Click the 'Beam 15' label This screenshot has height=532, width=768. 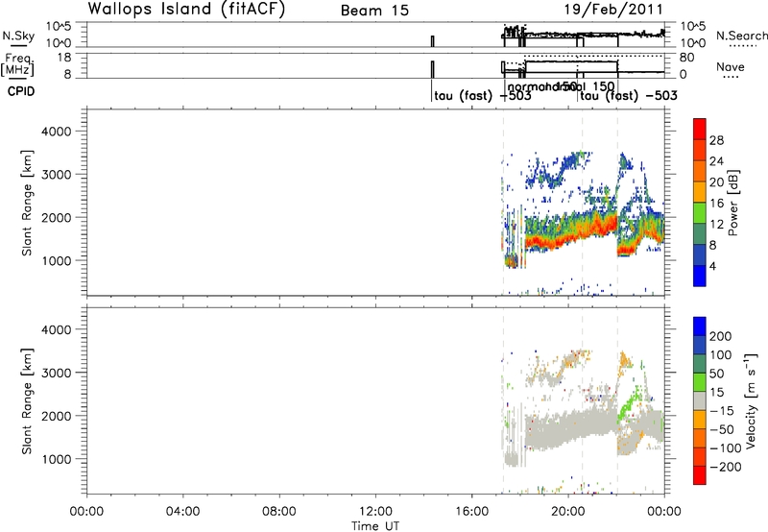pyautogui.click(x=374, y=11)
